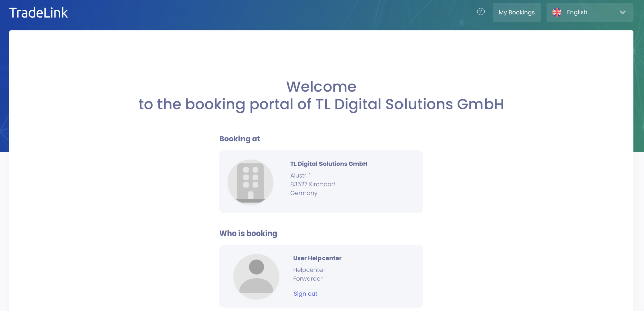Sign out of the booking portal
The width and height of the screenshot is (644, 311).
(305, 294)
